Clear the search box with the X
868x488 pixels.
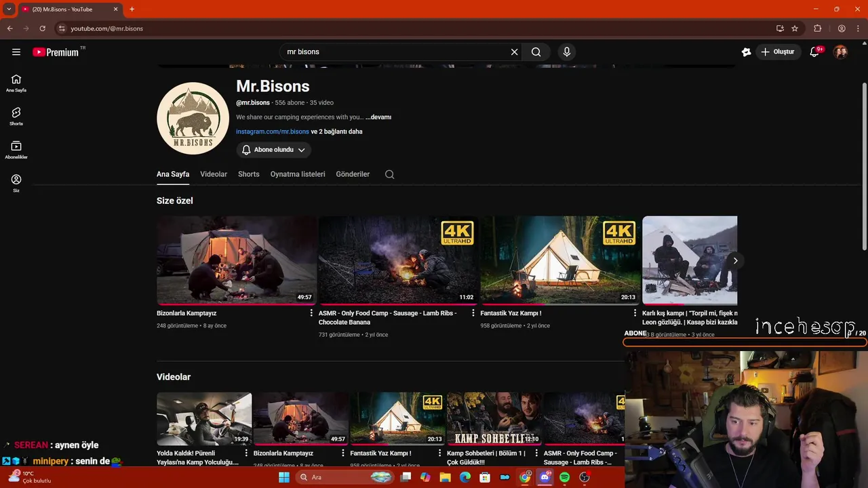514,52
